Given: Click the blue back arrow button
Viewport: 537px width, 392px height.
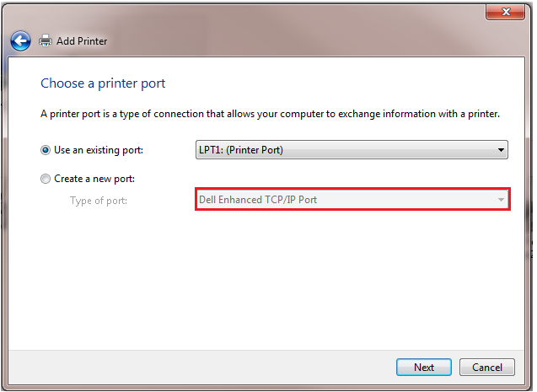Looking at the screenshot, I should [x=21, y=40].
